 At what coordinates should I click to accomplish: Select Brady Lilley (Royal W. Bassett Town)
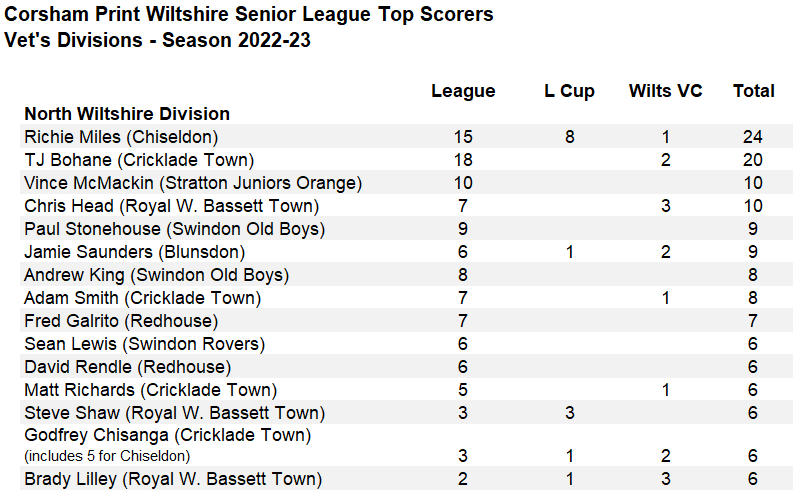coord(173,479)
